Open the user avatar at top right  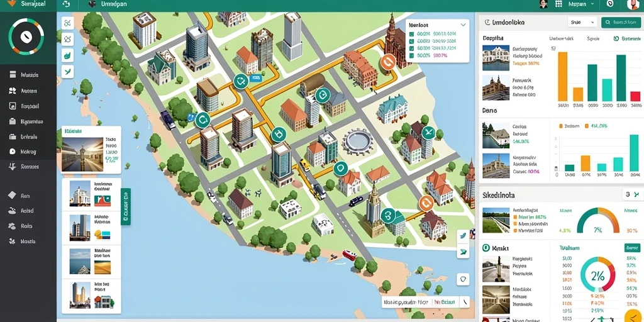tap(634, 4)
